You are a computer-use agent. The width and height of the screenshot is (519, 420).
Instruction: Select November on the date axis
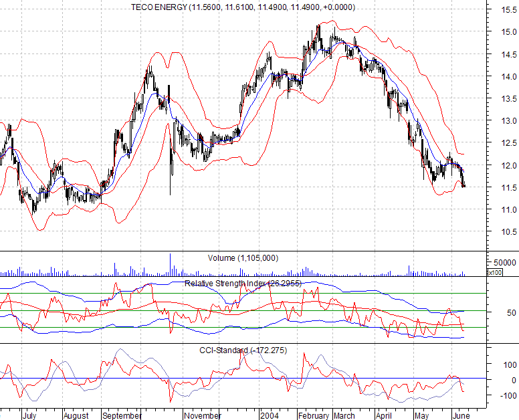[201, 415]
